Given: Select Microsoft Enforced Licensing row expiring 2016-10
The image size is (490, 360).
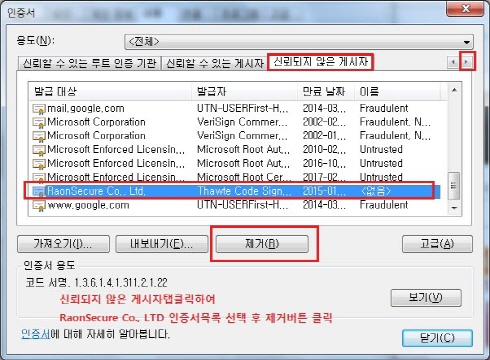Looking at the screenshot, I should coord(237,164).
